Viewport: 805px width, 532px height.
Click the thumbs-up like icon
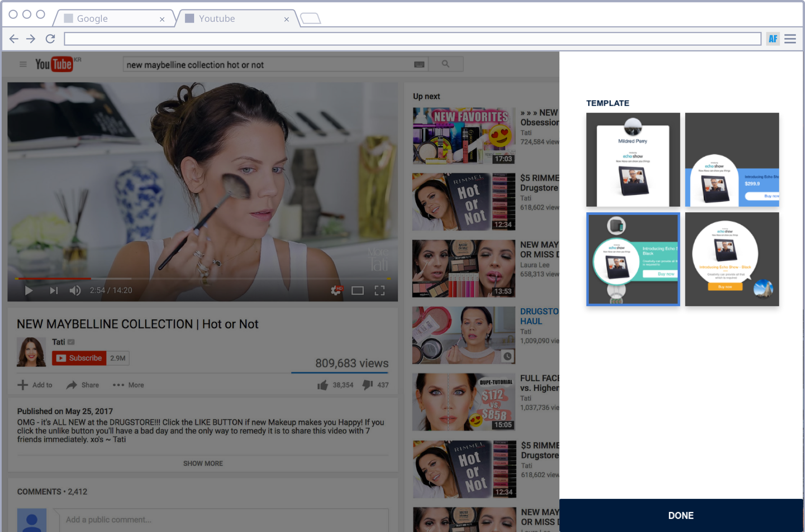(x=322, y=385)
